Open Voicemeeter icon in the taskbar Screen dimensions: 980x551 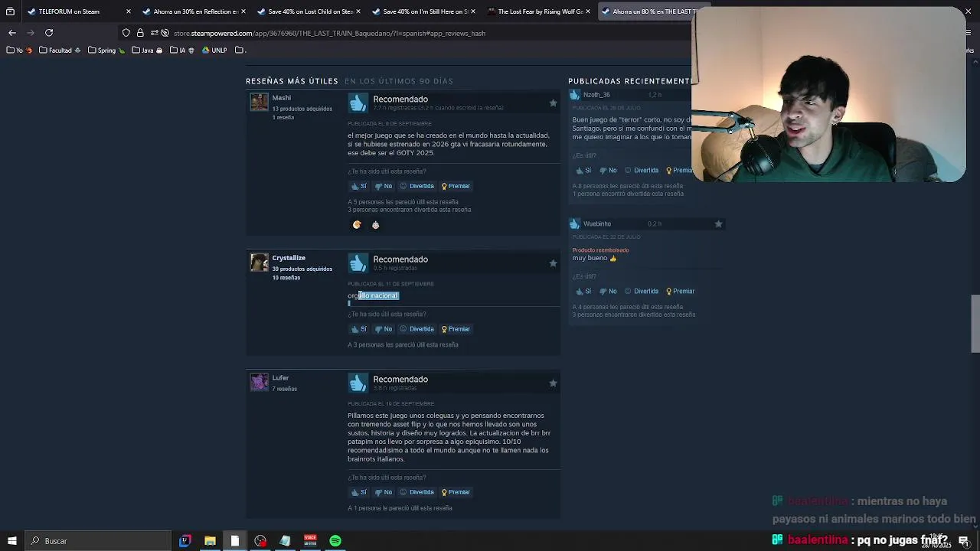310,541
